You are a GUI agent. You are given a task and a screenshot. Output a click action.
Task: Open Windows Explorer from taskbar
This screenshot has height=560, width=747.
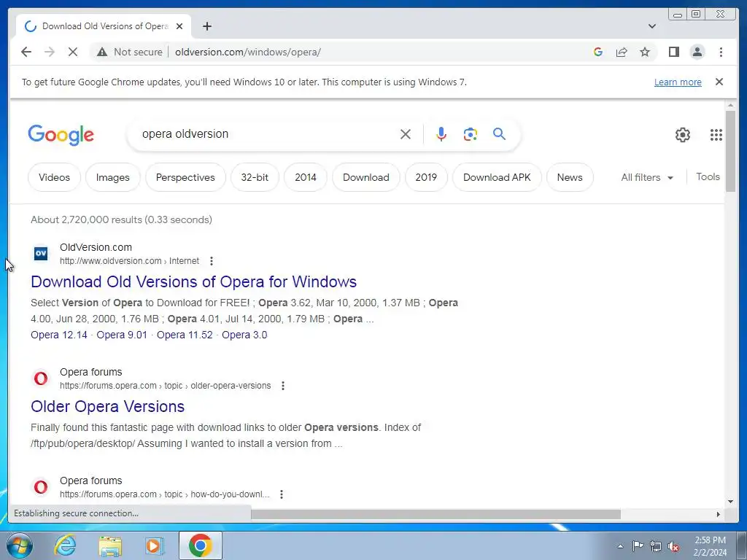(110, 545)
